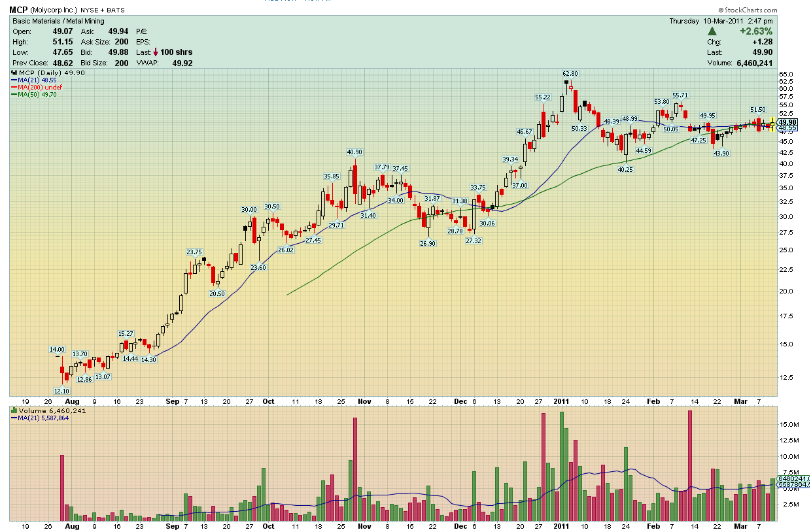Click the 40.90 price label near November
The height and width of the screenshot is (532, 811).
point(355,152)
